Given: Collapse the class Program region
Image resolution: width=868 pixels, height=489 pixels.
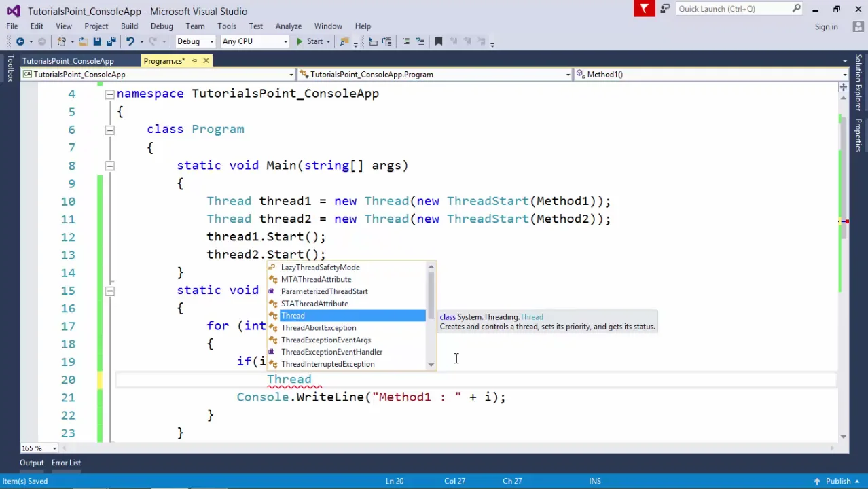Looking at the screenshot, I should 109,130.
